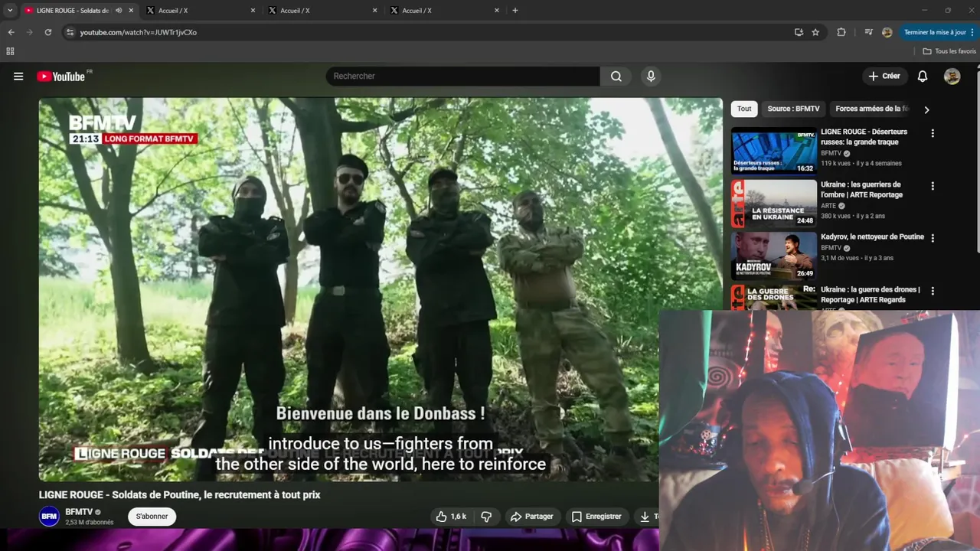Open the Chrome three-dot menu
The height and width of the screenshot is (551, 980).
[973, 32]
